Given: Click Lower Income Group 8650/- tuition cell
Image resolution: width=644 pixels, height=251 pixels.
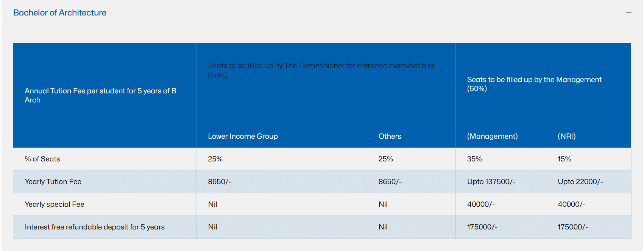Looking at the screenshot, I should (x=220, y=181).
